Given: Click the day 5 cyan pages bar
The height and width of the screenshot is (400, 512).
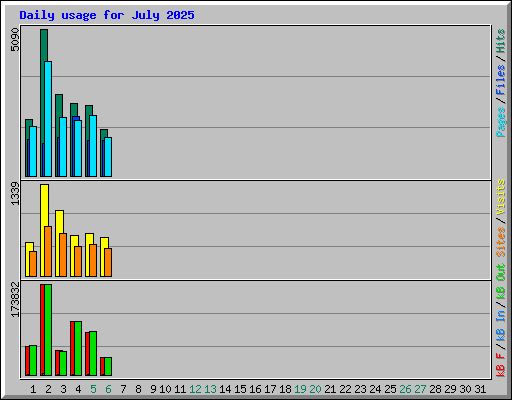Looking at the screenshot, I should pos(93,146).
